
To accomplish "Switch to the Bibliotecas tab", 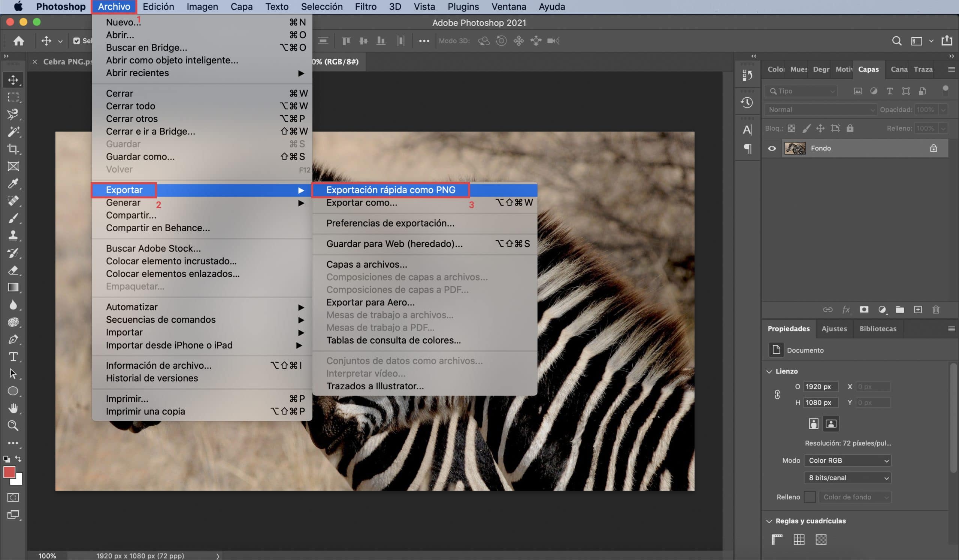I will click(x=878, y=329).
